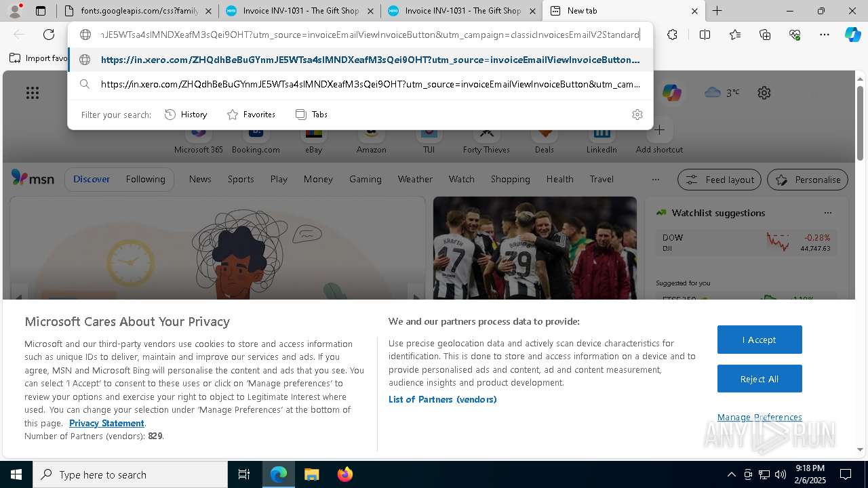Open the News category
The width and height of the screenshot is (868, 488).
point(200,179)
